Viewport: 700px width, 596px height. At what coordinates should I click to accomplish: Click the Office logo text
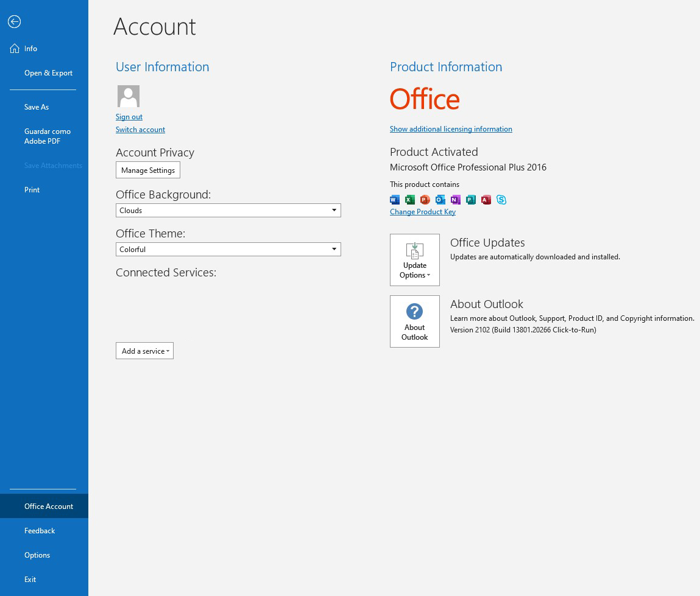(425, 99)
